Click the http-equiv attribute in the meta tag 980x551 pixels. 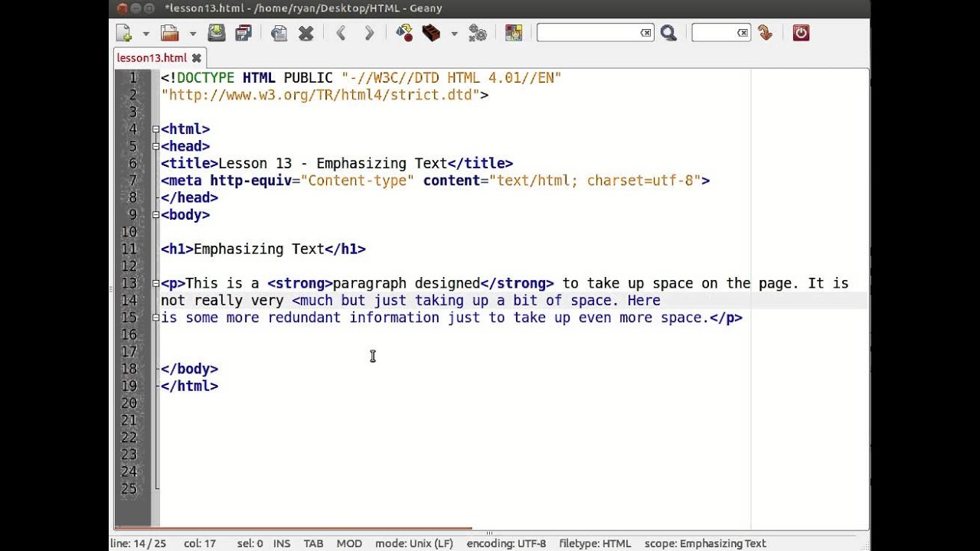[250, 181]
